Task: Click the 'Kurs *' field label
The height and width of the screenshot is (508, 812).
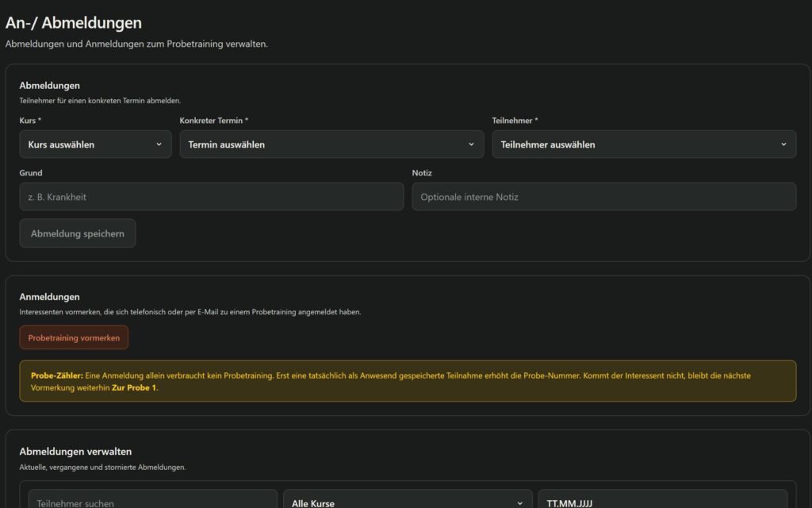Action: (x=30, y=121)
